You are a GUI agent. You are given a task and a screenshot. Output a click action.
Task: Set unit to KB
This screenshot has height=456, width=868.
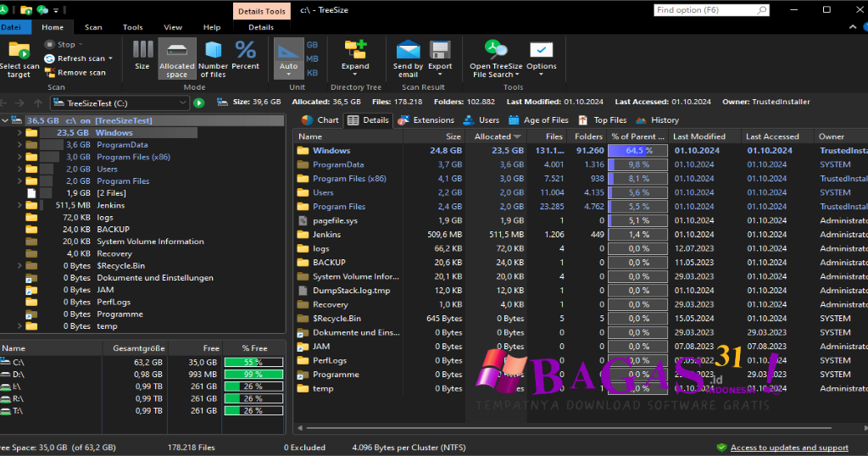click(x=312, y=73)
